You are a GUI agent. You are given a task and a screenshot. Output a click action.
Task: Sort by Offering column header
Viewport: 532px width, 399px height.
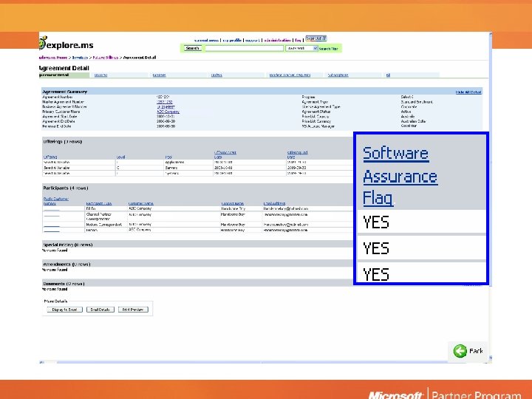point(50,157)
